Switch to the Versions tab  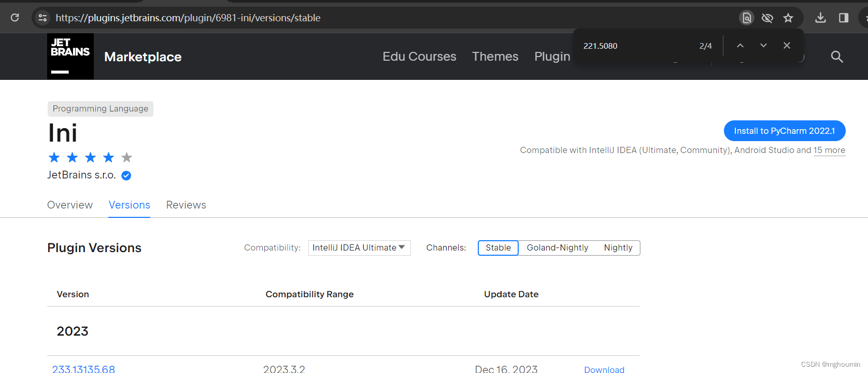130,205
